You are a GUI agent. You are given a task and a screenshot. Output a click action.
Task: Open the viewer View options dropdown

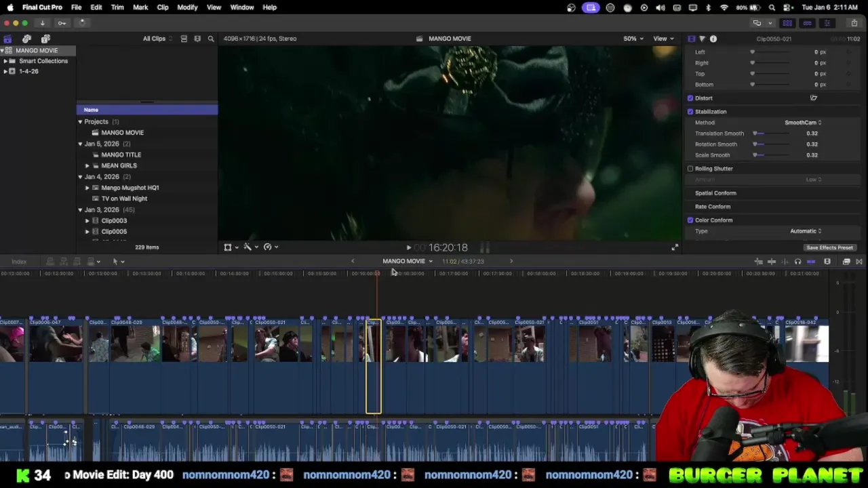pos(663,39)
